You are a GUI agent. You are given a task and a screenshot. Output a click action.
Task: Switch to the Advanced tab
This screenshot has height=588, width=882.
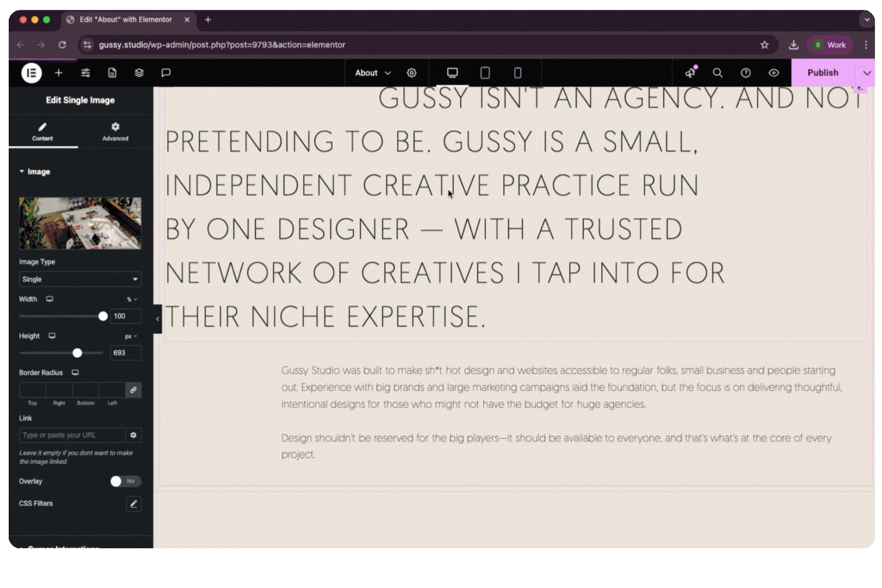click(115, 132)
